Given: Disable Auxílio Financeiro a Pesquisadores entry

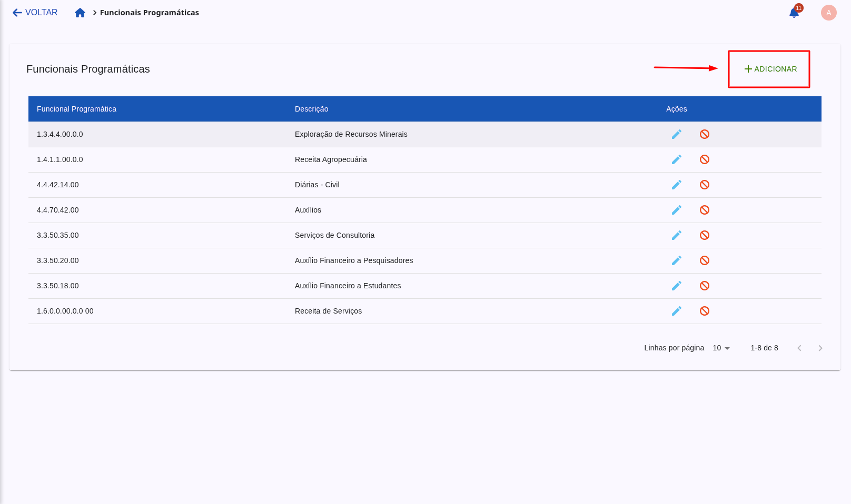Looking at the screenshot, I should [x=705, y=260].
